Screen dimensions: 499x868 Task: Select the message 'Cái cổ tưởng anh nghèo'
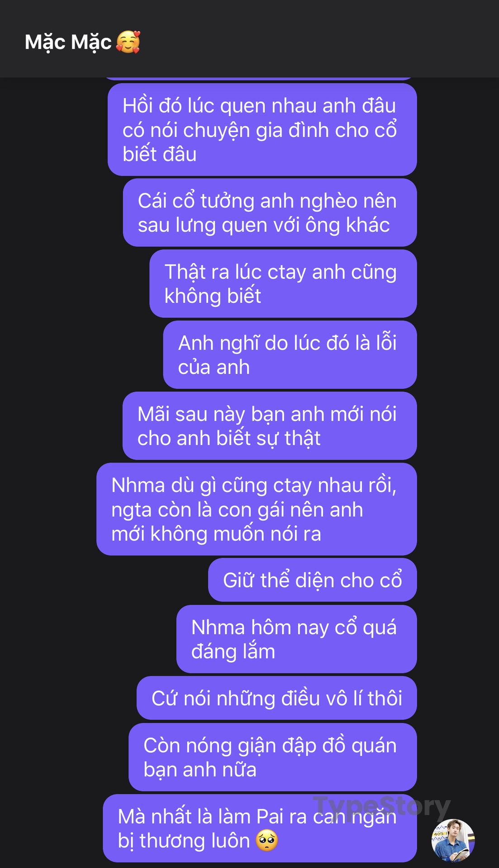click(270, 212)
